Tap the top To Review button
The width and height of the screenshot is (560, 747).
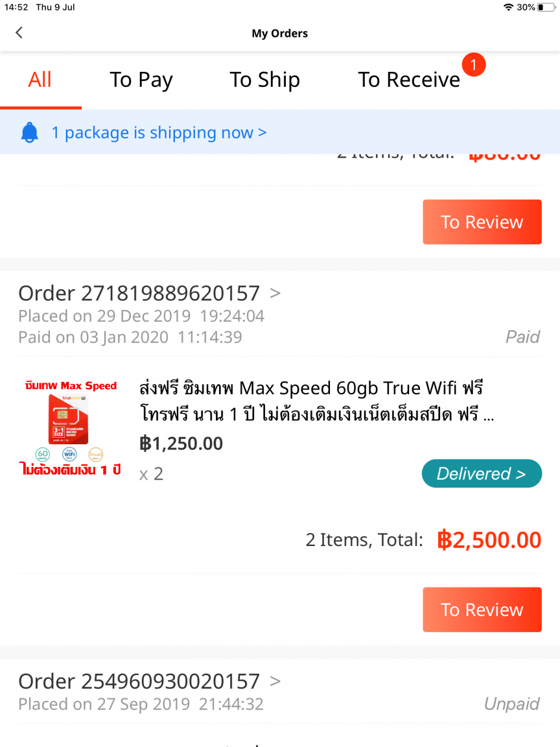(x=482, y=222)
